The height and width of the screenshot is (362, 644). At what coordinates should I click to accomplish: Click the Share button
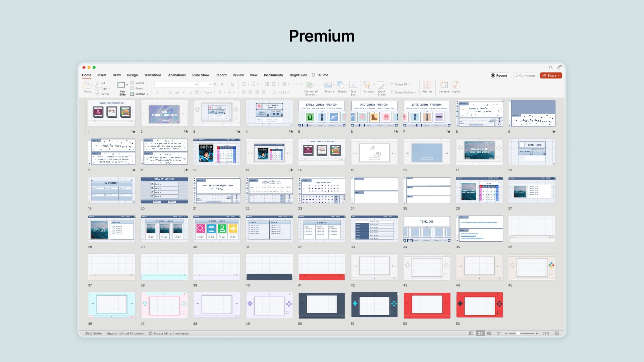click(x=551, y=76)
